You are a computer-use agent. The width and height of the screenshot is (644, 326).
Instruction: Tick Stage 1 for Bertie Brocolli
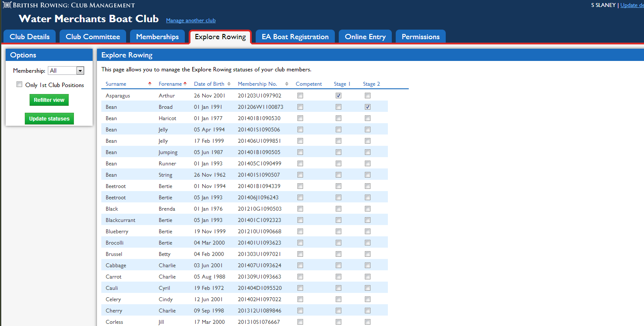tap(338, 242)
